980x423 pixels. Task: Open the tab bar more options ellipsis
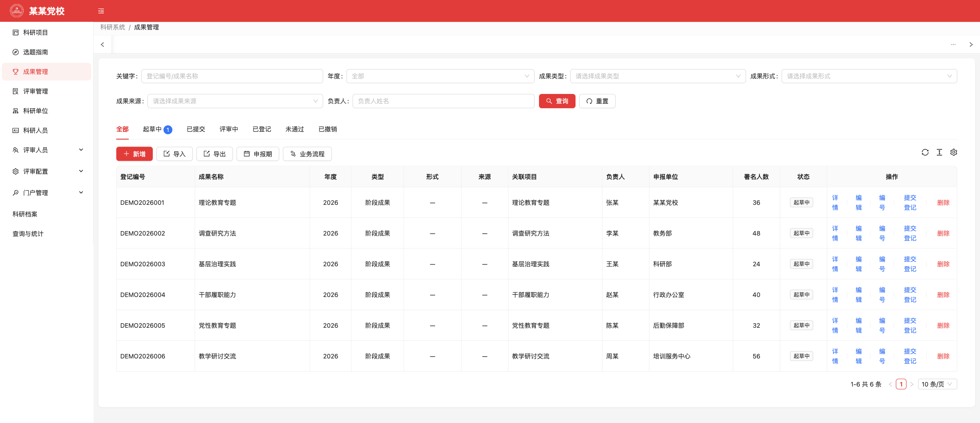tap(953, 45)
